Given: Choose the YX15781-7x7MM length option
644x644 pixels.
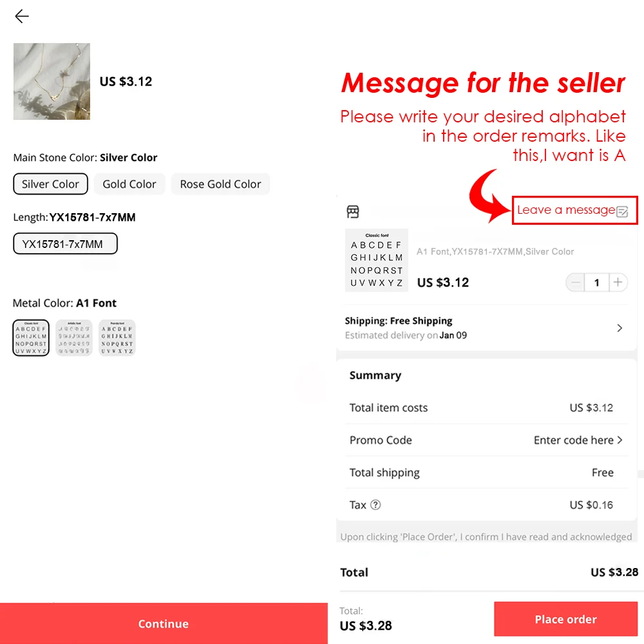Looking at the screenshot, I should [65, 244].
